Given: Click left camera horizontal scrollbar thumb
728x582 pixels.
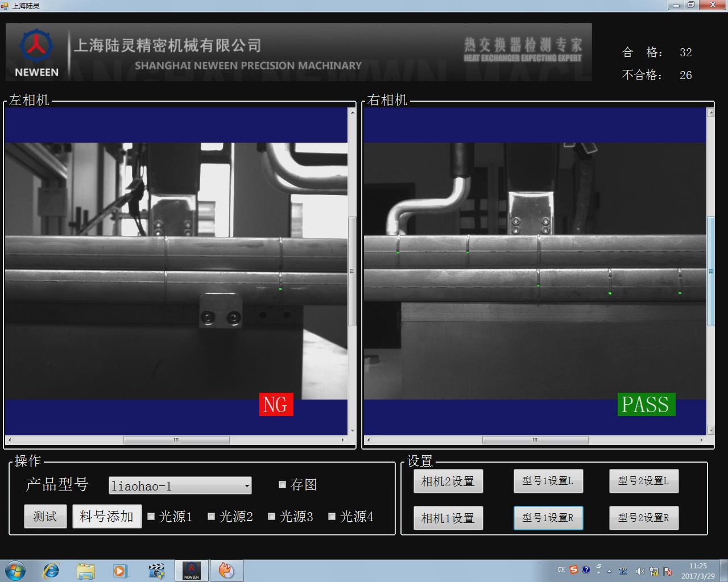Looking at the screenshot, I should pyautogui.click(x=176, y=440).
